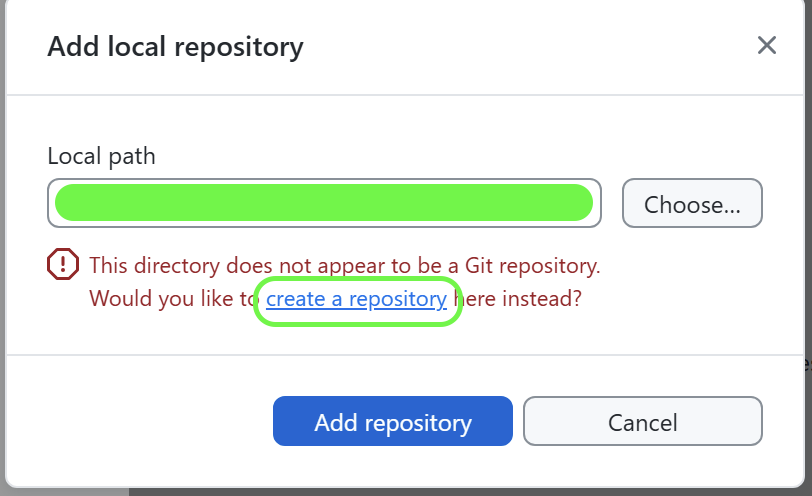Click the word 'Git' in the error
Screen dimensions: 812x496
coord(478,266)
